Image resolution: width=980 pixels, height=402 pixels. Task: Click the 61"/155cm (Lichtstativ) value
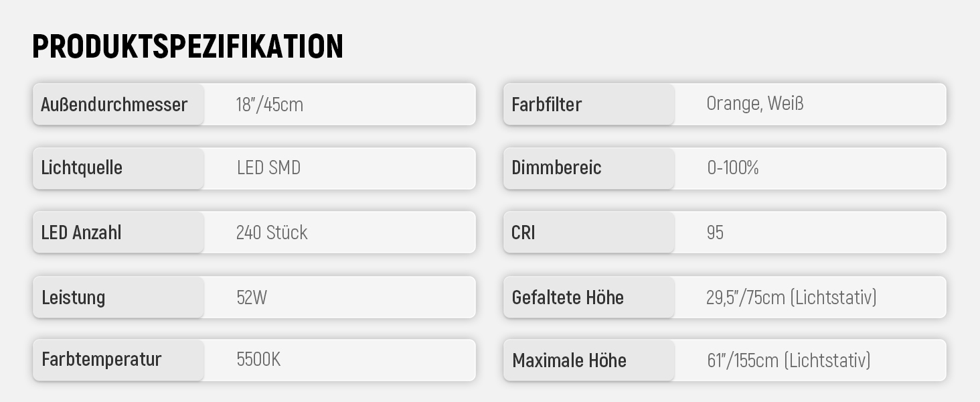click(x=789, y=360)
